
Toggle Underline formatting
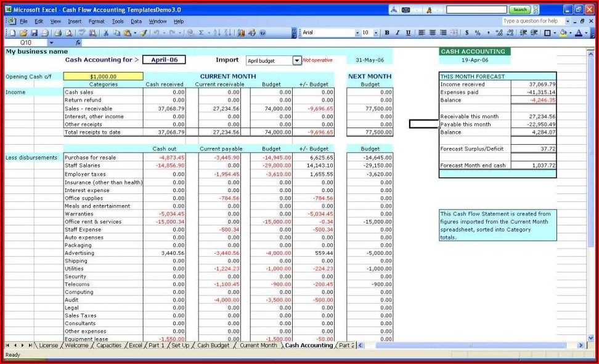(408, 33)
